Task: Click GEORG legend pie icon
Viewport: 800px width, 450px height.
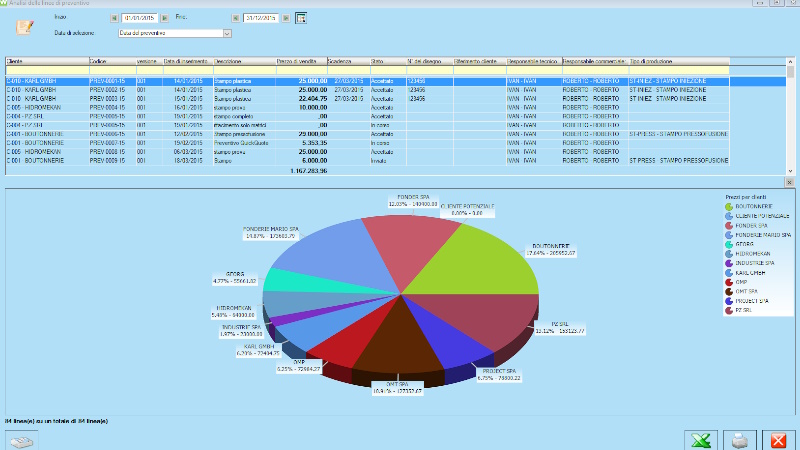Action: click(x=729, y=244)
